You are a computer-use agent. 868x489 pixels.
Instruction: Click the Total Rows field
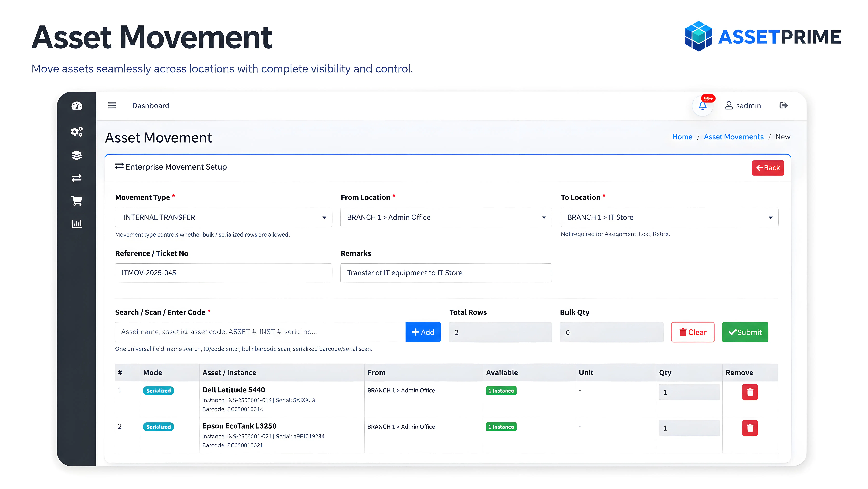tap(500, 332)
